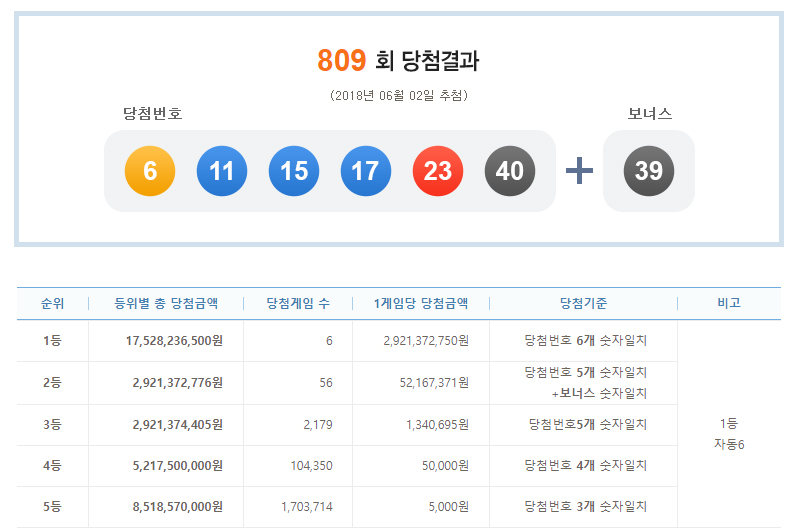Click total prize 8,518,570,000원
This screenshot has height=528, width=798.
click(x=178, y=507)
